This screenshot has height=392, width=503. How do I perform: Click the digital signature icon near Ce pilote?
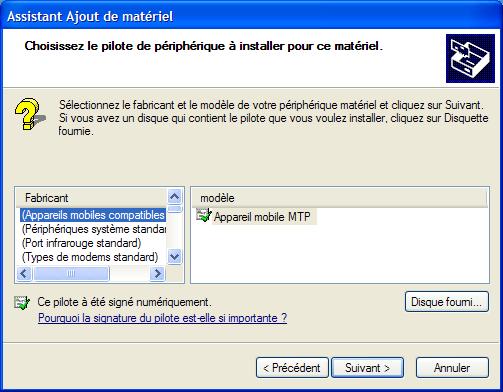point(22,303)
